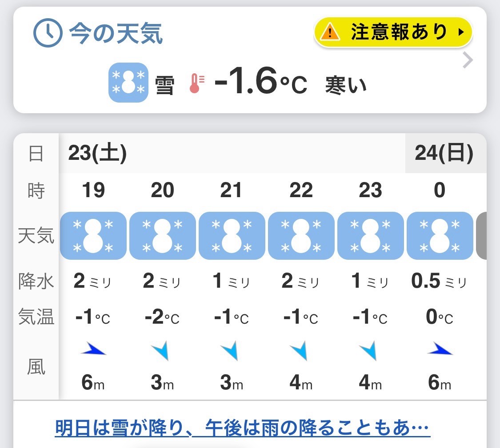The image size is (500, 448).
Task: Click the 23時 snowman weather icon
Action: (371, 235)
